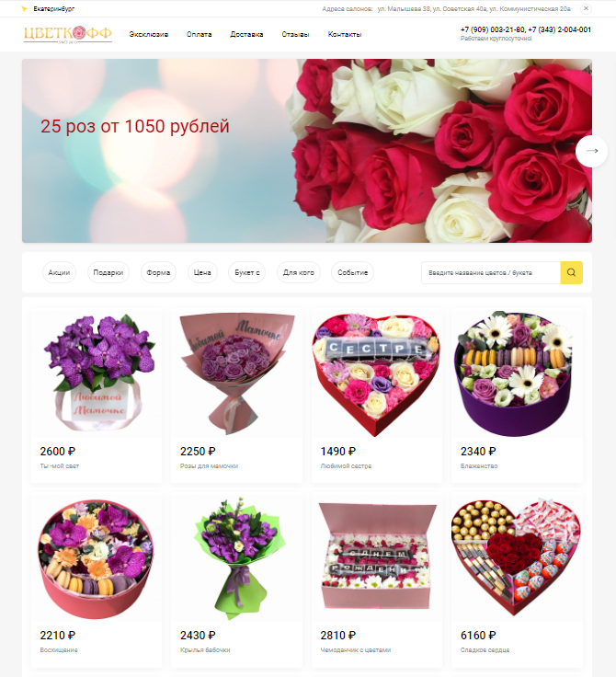The width and height of the screenshot is (616, 677).
Task: Click the yellow search magnifier button
Action: pos(571,272)
